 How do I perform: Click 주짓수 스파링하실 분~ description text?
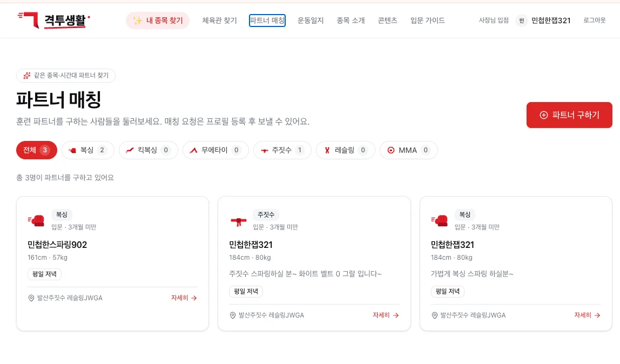(x=305, y=274)
